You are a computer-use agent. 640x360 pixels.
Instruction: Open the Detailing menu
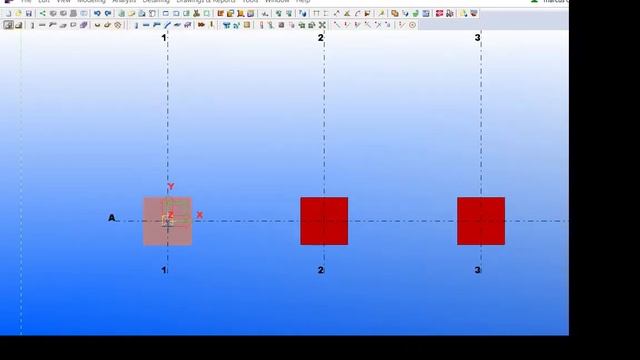[x=156, y=2]
